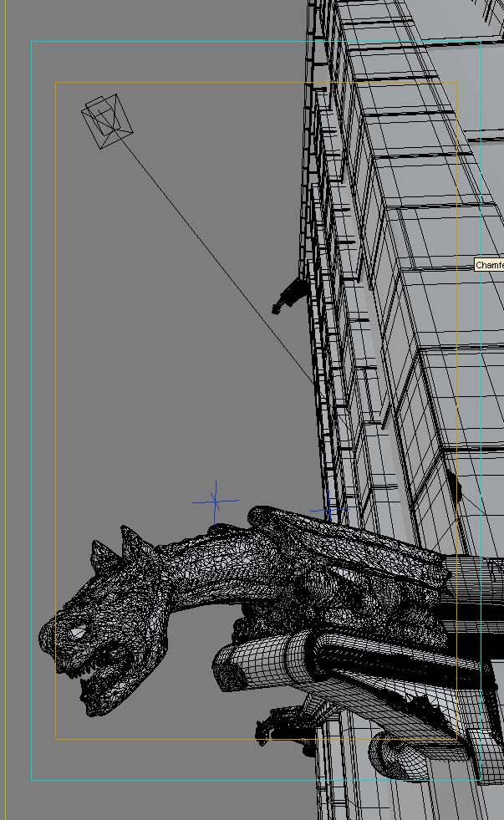Click the Chamfer tooltip label at the right edge
Screen dimensions: 504x820
(490, 265)
